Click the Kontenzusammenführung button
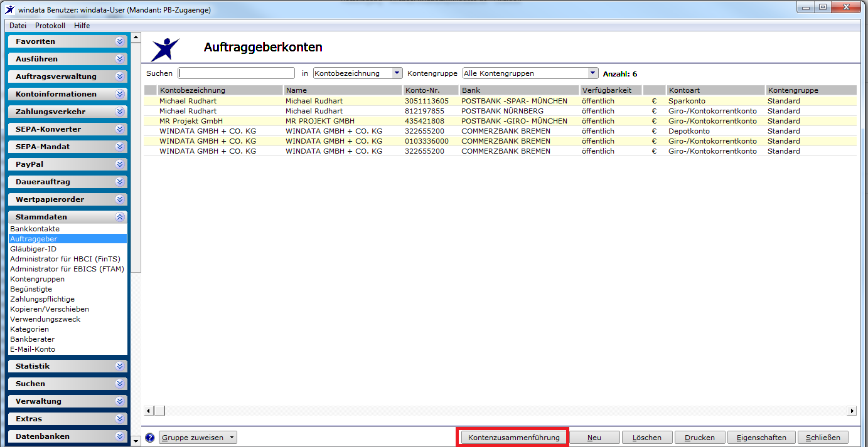 pyautogui.click(x=514, y=438)
